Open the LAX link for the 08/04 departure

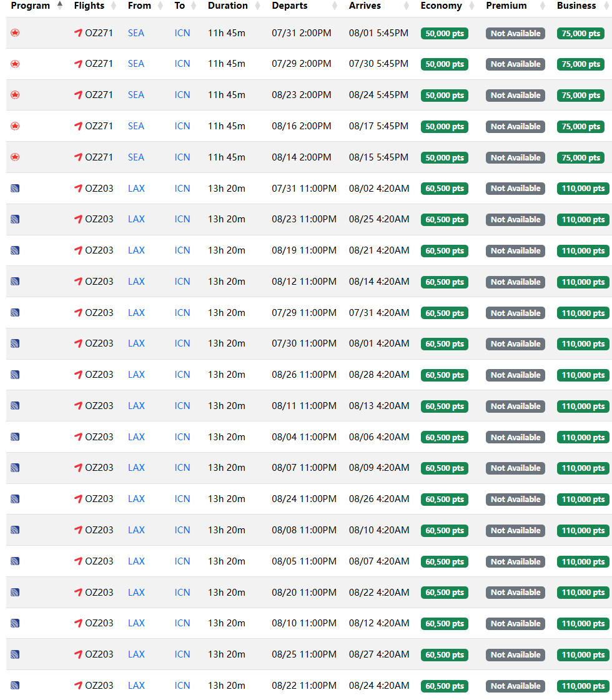[x=136, y=437]
